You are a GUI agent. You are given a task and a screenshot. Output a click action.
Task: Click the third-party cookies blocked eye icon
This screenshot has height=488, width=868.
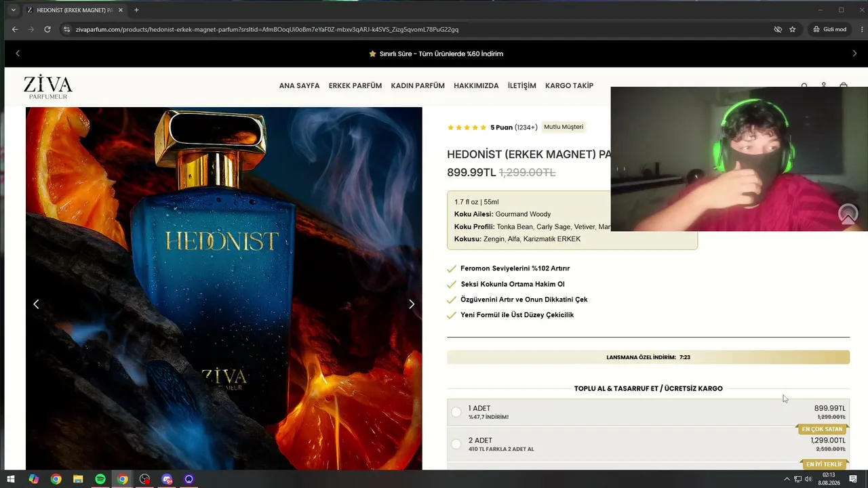pyautogui.click(x=778, y=29)
